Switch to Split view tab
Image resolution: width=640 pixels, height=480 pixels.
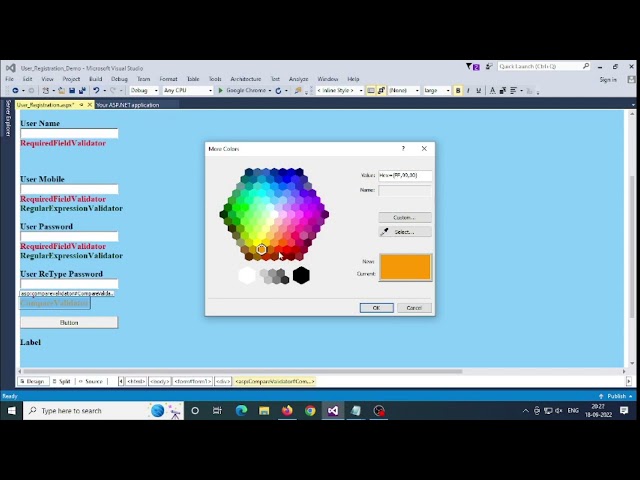62,381
